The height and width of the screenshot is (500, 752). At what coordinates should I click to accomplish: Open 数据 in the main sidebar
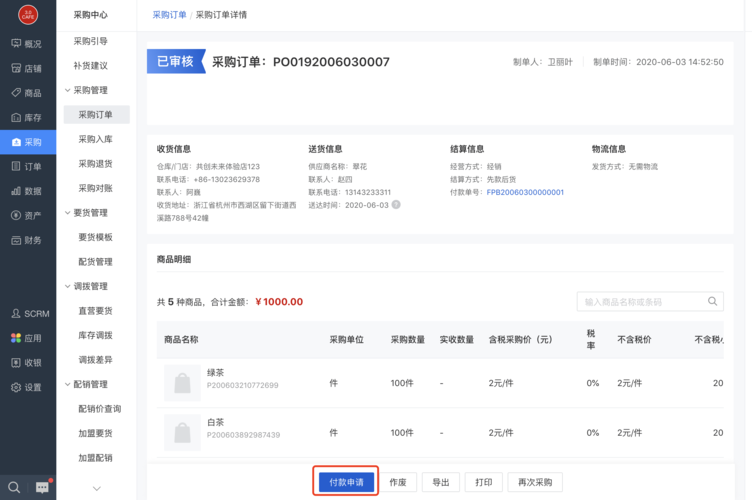coord(27,191)
